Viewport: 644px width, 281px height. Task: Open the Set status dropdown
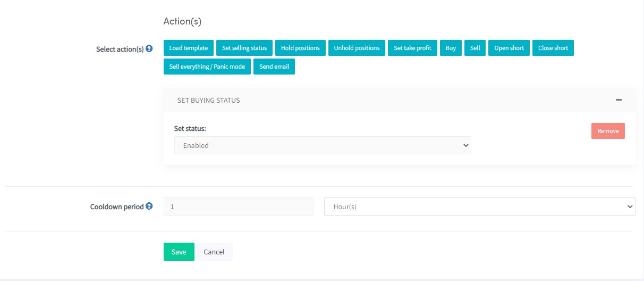323,145
